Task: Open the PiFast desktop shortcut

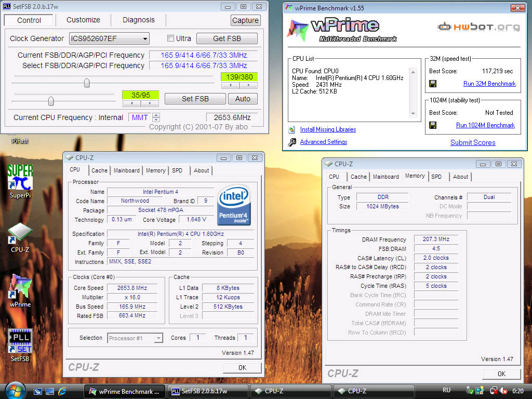Action: [x=20, y=139]
